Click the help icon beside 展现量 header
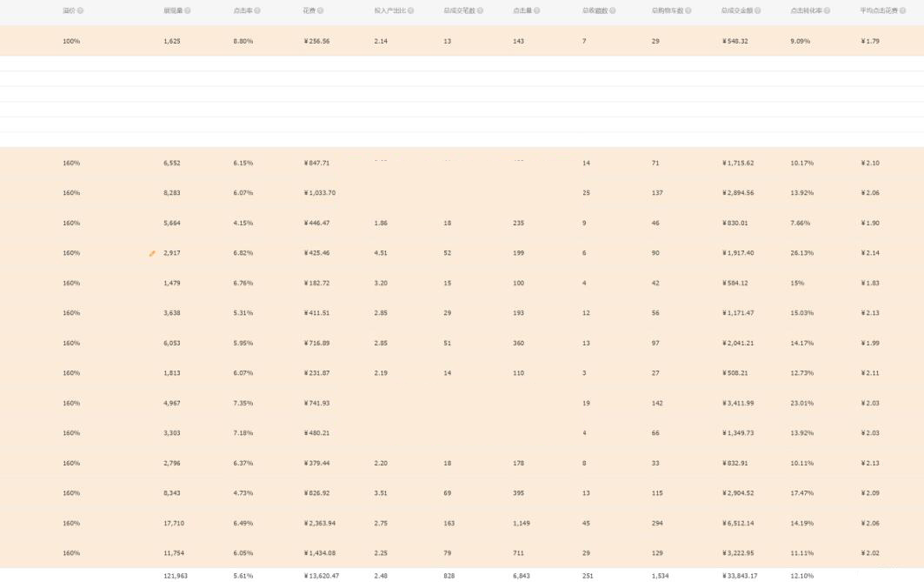 pos(188,10)
